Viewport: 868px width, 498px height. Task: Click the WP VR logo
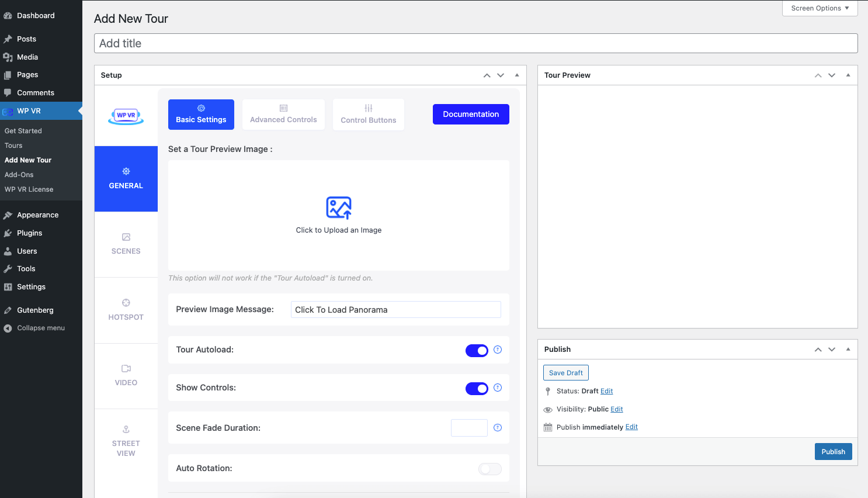(x=126, y=116)
